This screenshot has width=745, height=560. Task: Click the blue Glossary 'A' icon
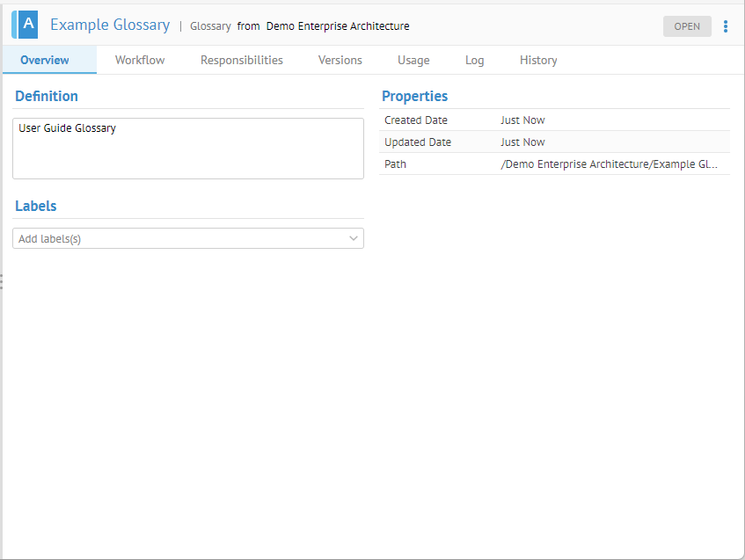pos(26,25)
